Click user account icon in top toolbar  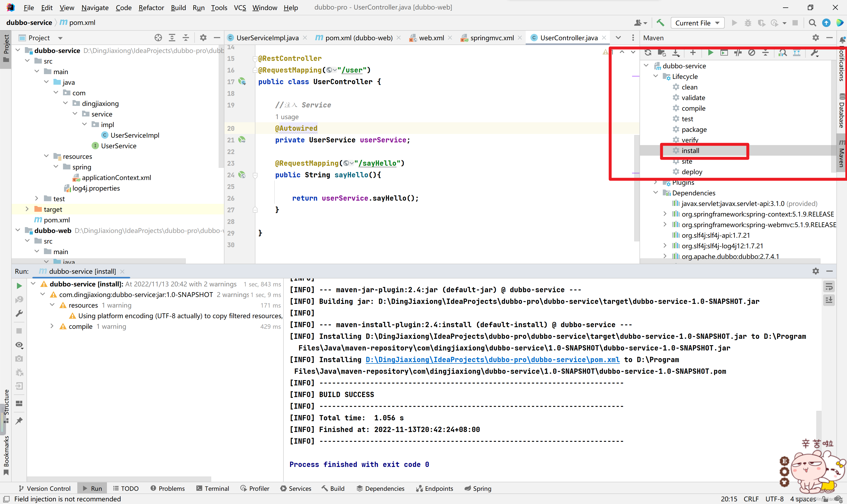[x=641, y=23]
